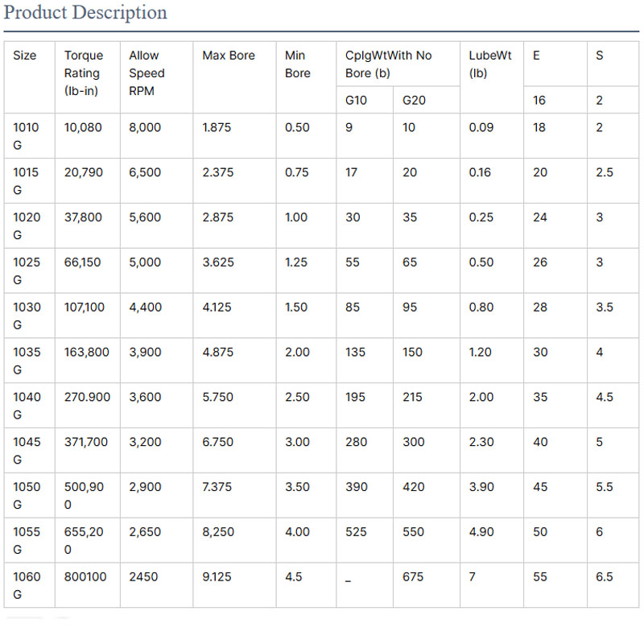Image resolution: width=644 pixels, height=644 pixels.
Task: Select the LubeWt (lb) column header
Action: click(x=490, y=64)
